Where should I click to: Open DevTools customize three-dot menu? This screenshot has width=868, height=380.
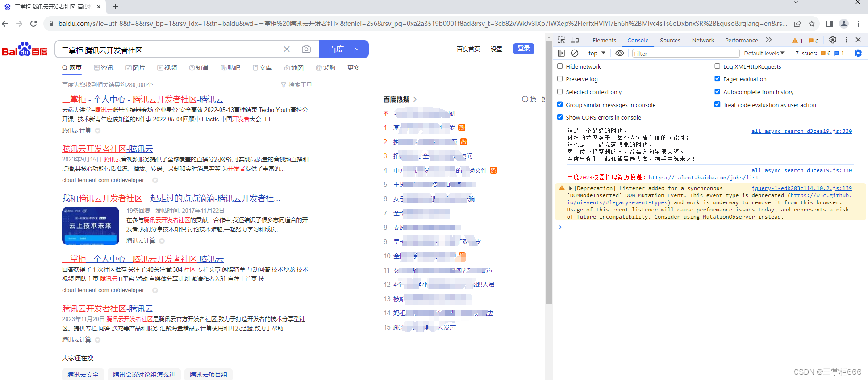tap(846, 40)
